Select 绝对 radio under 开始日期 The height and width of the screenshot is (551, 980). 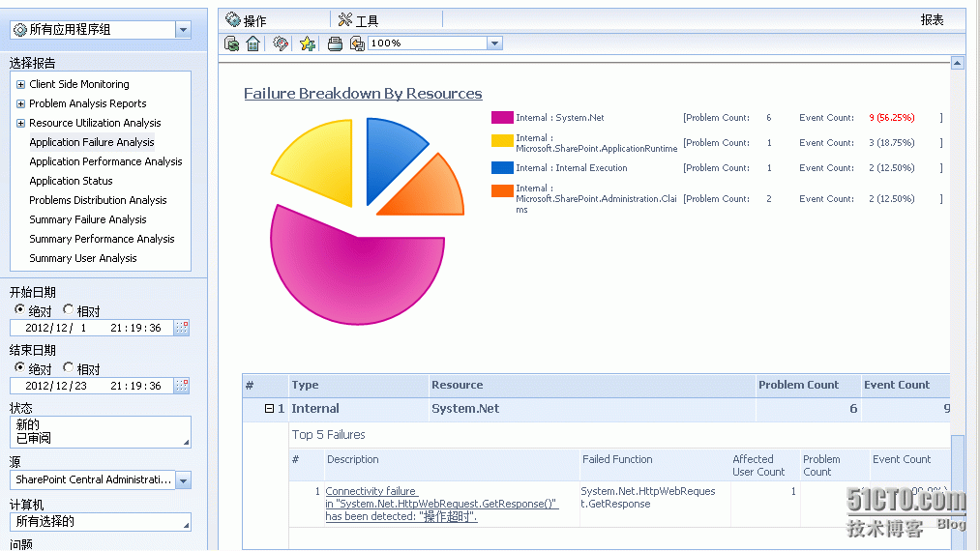click(x=20, y=309)
